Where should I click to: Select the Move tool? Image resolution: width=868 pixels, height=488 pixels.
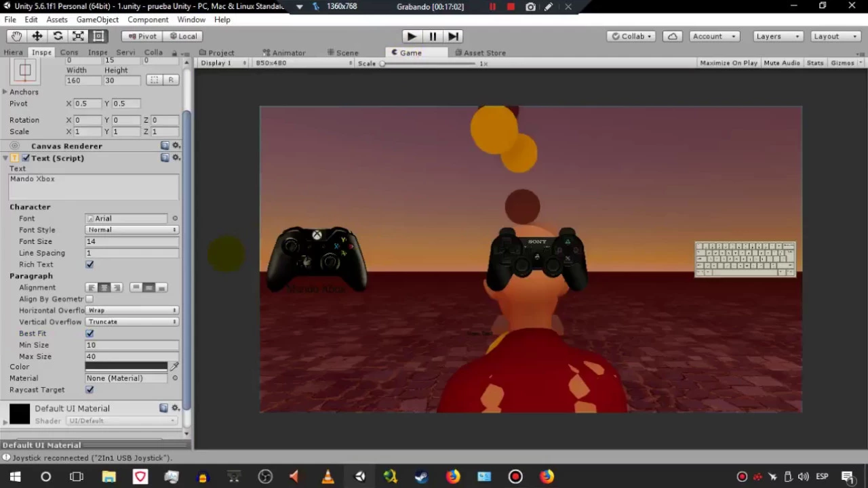tap(37, 37)
